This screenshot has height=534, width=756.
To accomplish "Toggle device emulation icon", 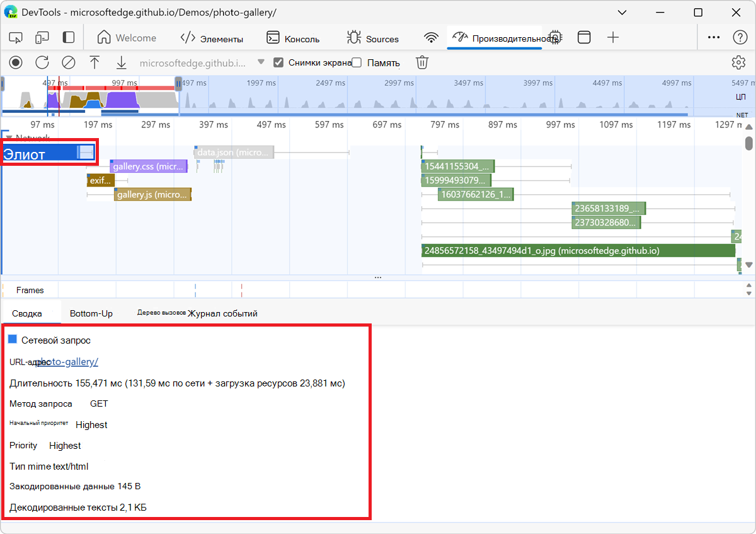I will click(x=42, y=38).
